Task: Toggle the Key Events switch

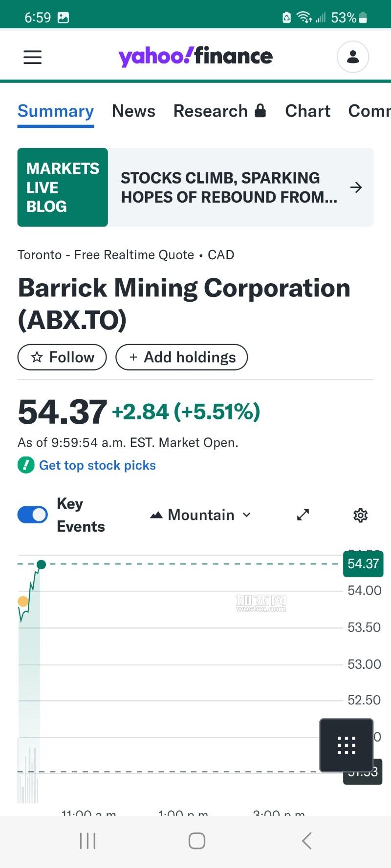Action: [32, 515]
